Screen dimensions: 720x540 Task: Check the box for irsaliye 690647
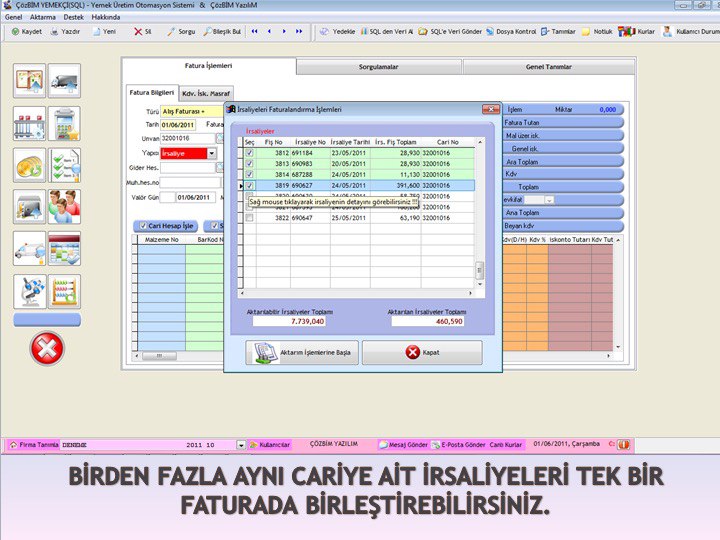pyautogui.click(x=250, y=217)
